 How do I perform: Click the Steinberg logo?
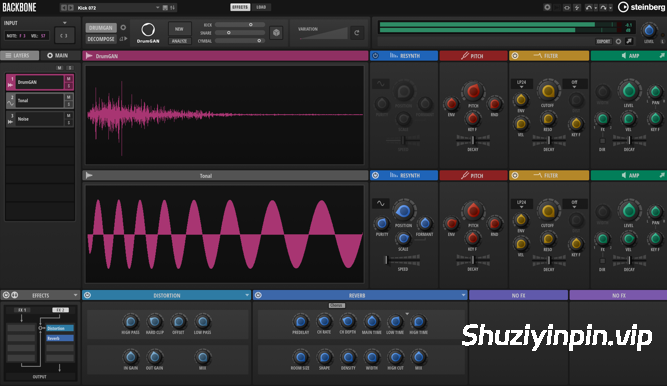pyautogui.click(x=641, y=7)
